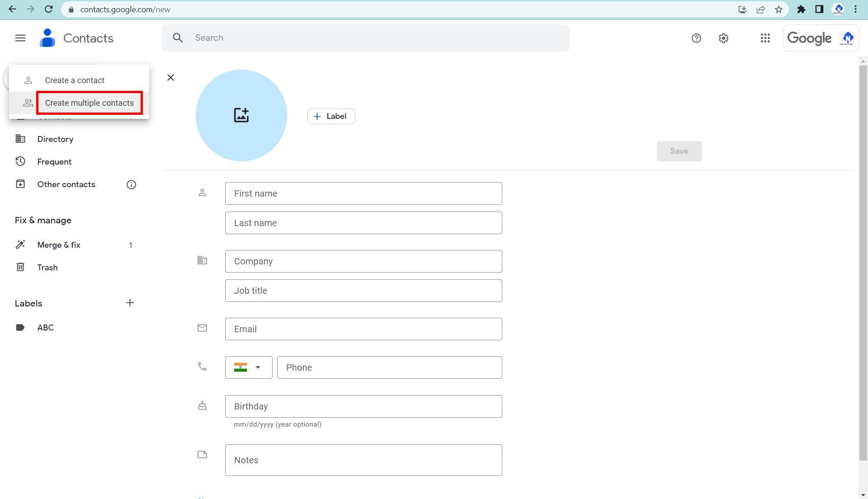868x499 pixels.
Task: Open the Trash section
Action: [x=47, y=267]
